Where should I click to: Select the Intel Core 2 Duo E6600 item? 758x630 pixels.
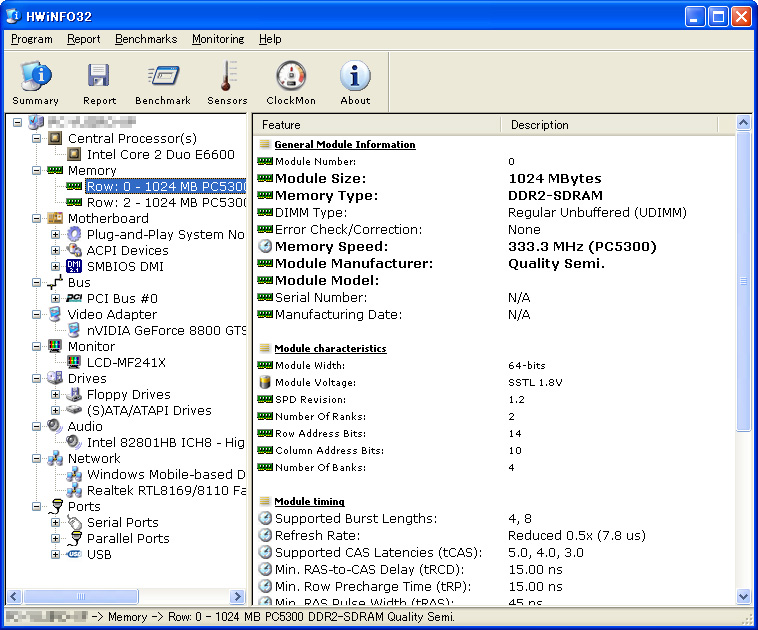(160, 154)
